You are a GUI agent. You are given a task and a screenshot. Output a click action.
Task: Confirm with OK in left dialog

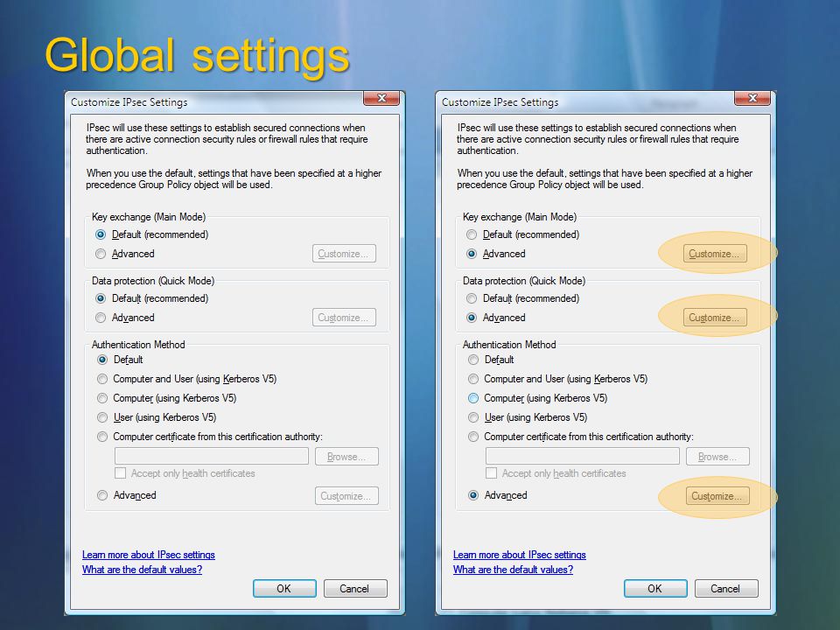[284, 588]
